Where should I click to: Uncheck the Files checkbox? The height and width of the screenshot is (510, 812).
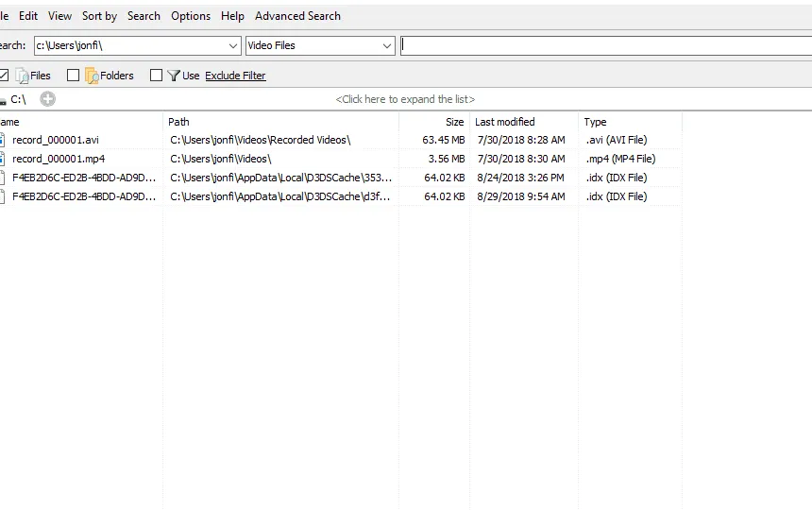(4, 76)
